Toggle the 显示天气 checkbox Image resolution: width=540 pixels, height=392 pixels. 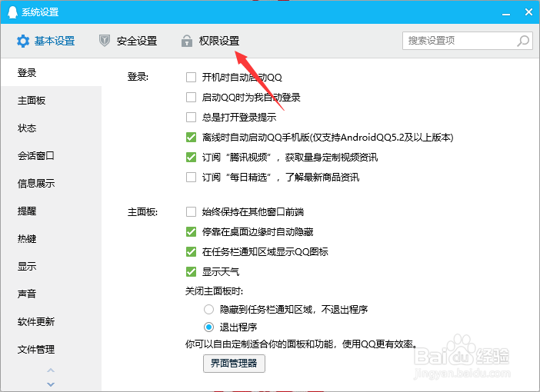tap(191, 271)
